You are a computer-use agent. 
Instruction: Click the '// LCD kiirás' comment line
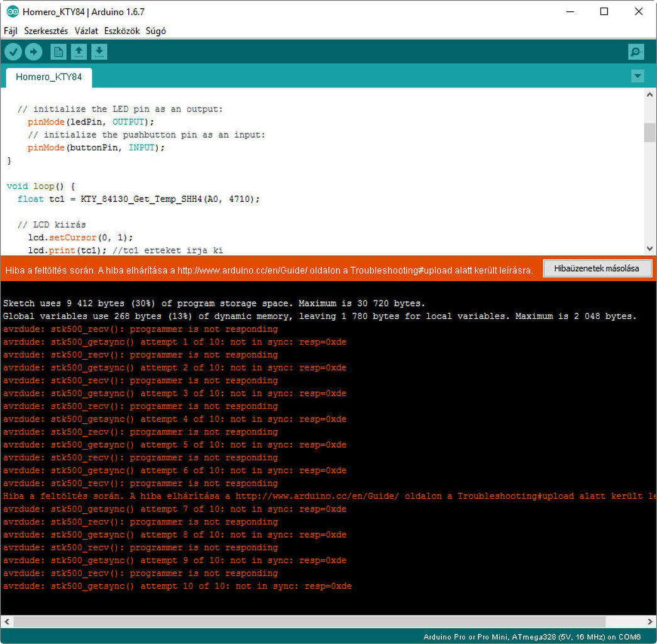pyautogui.click(x=52, y=225)
